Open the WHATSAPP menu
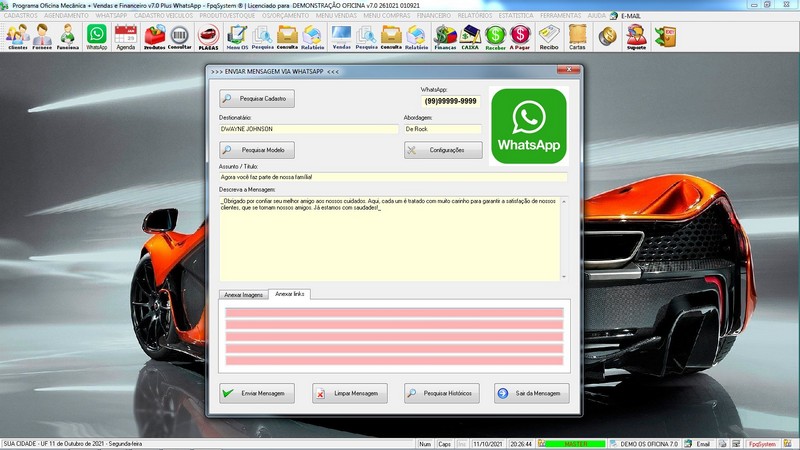This screenshot has height=450, width=800. coord(111,16)
